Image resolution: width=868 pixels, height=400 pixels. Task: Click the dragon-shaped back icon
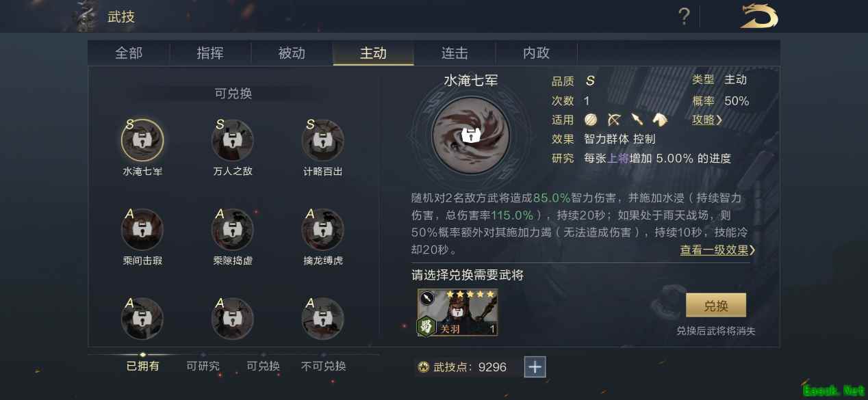(759, 16)
